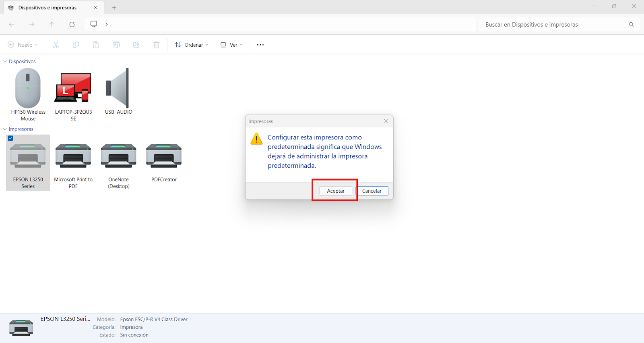Open the Nuevo menu
The height and width of the screenshot is (343, 644).
23,45
